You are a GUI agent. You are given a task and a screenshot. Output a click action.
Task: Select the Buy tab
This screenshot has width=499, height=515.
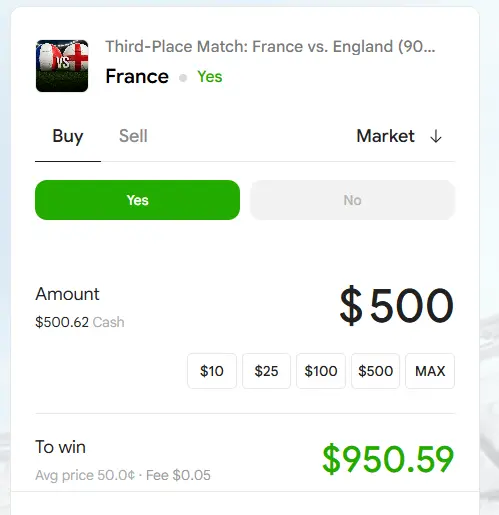coord(68,136)
